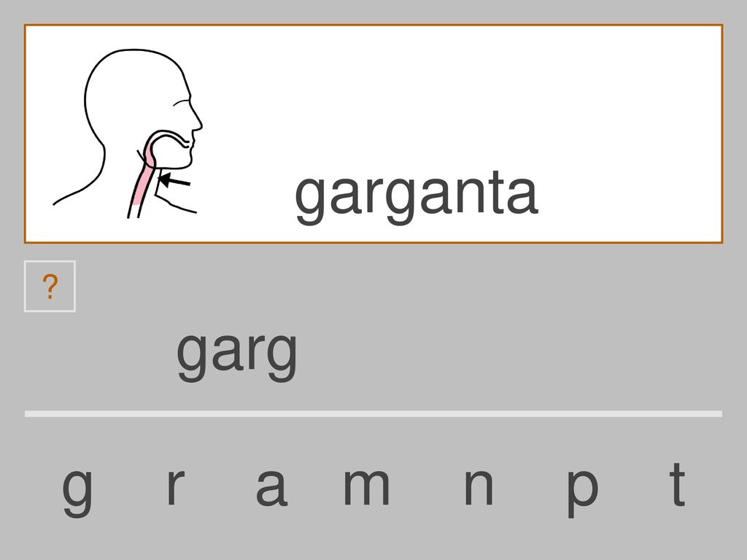This screenshot has height=560, width=747.
Task: Choose the letter tile 'g'
Action: click(x=77, y=489)
